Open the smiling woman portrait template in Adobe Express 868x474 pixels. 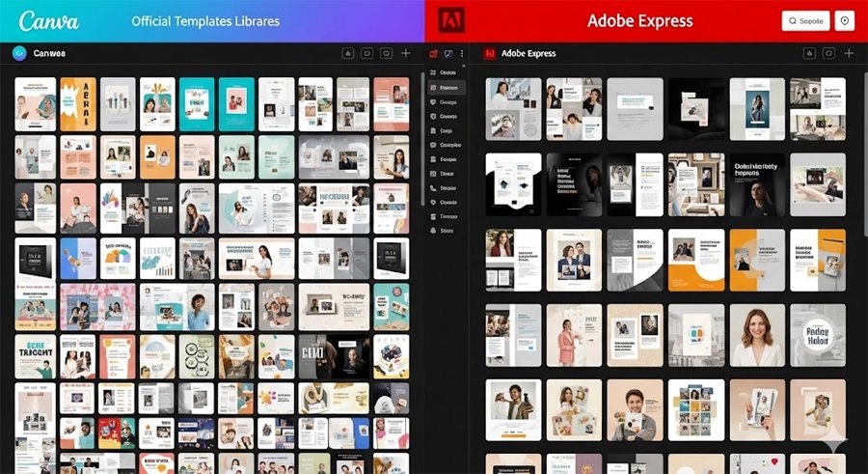(x=757, y=335)
